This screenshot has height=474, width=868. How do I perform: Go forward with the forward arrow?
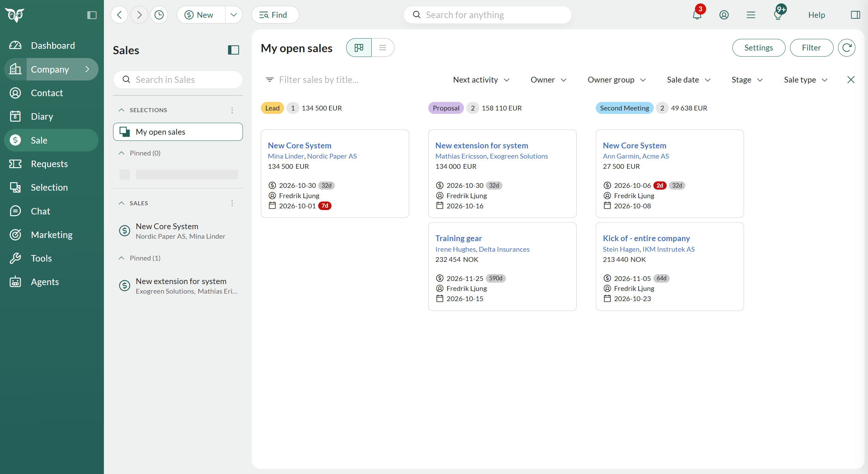click(x=139, y=15)
